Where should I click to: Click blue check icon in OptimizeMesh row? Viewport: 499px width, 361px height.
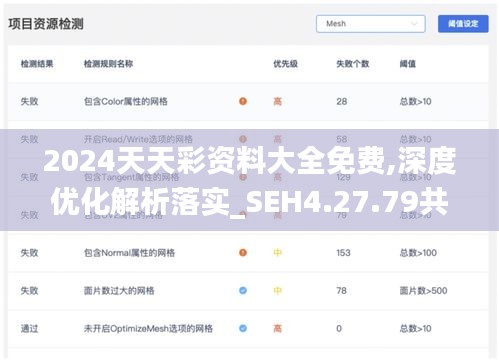point(243,329)
